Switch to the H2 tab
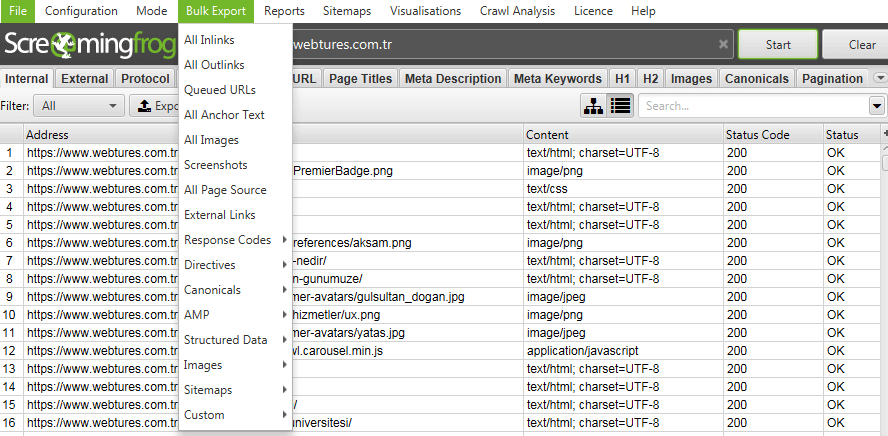The width and height of the screenshot is (888, 436). (x=651, y=79)
